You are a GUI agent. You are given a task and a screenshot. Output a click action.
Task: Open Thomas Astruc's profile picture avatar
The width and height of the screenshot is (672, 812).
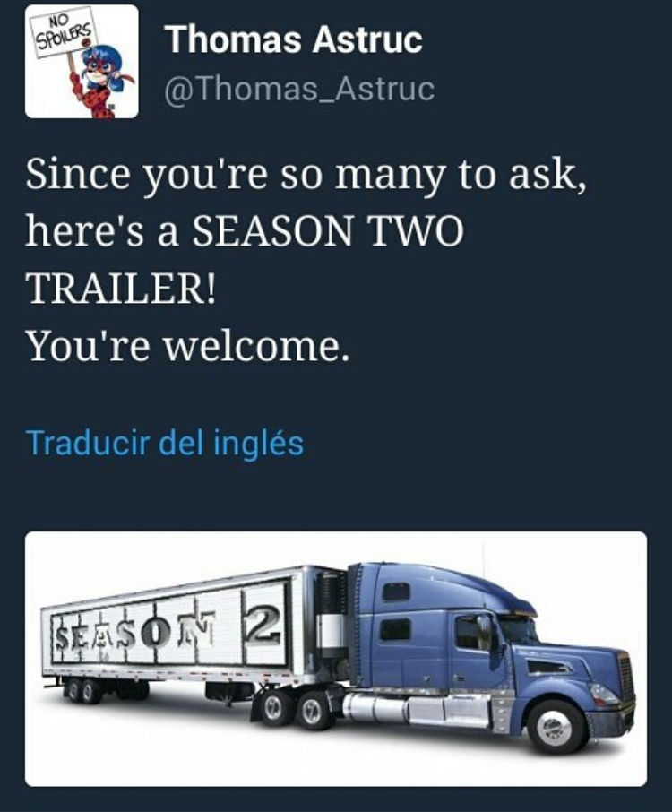click(82, 61)
